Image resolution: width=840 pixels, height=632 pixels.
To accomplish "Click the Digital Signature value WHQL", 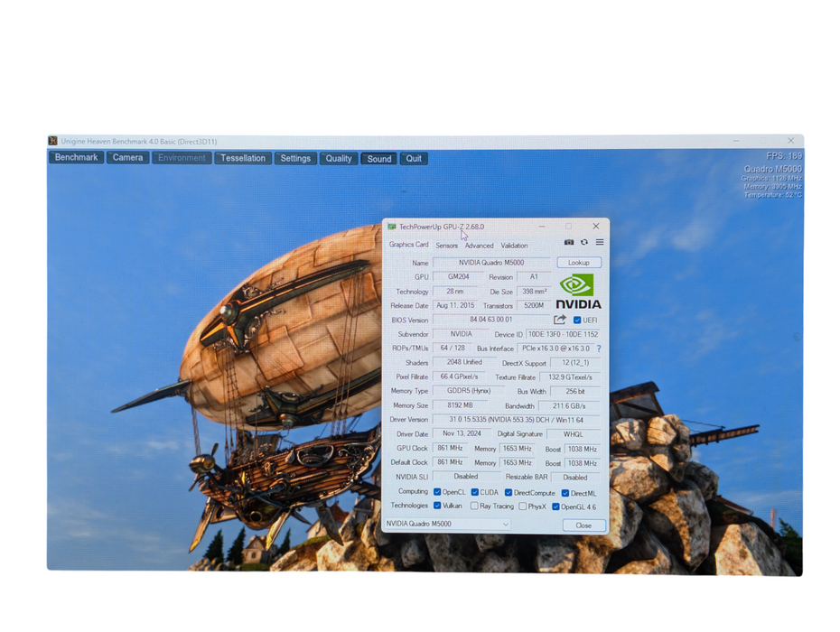I will (x=574, y=434).
